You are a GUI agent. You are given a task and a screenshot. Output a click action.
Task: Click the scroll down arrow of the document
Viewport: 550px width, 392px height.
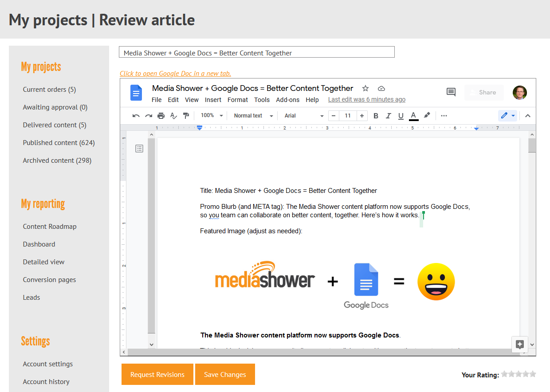tap(532, 345)
